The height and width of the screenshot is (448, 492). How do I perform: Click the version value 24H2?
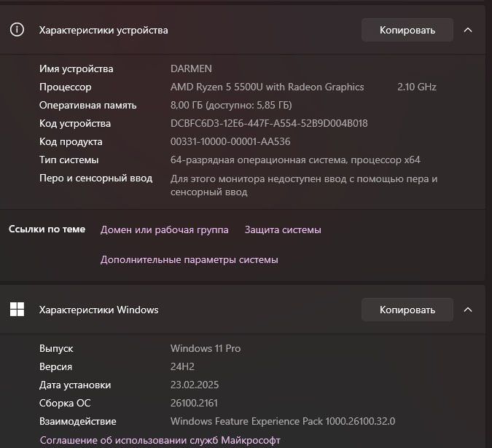pyautogui.click(x=182, y=366)
